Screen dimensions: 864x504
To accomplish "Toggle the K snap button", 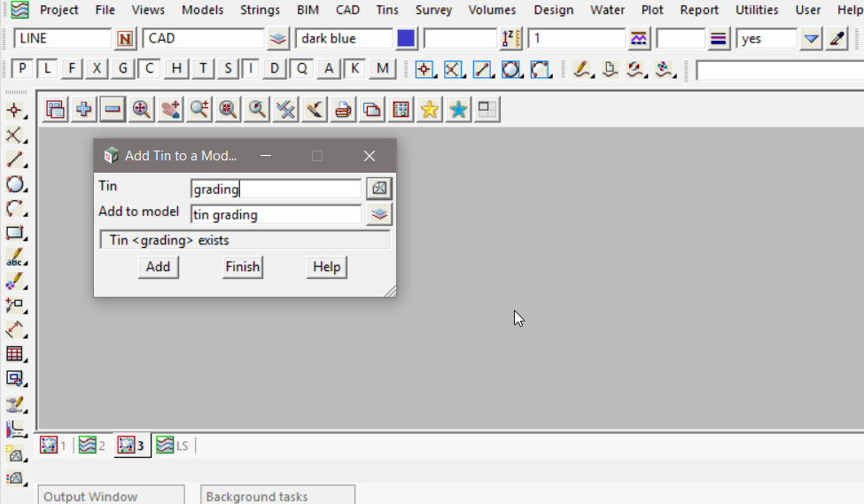I will coord(354,69).
